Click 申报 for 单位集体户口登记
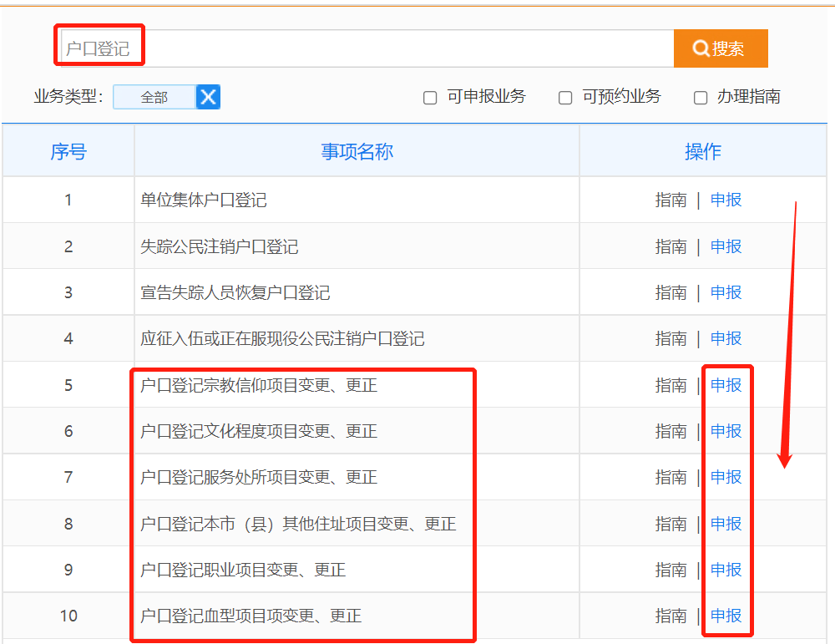835x644 pixels. 726,200
